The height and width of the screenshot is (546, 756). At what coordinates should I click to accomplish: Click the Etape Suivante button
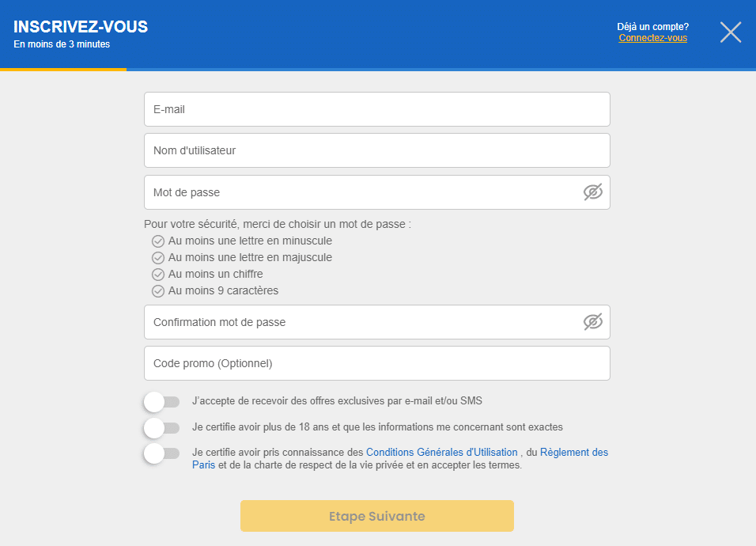pos(377,516)
